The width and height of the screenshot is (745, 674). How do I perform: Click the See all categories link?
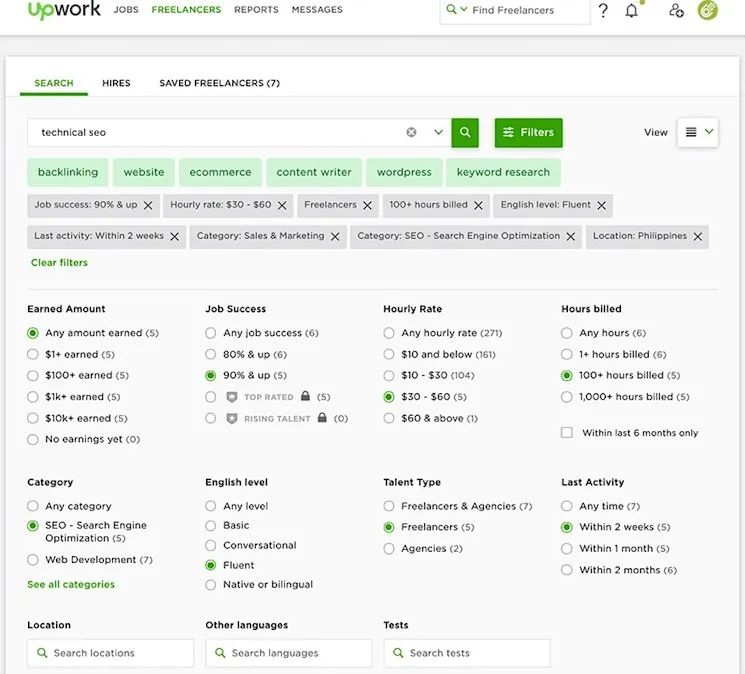(71, 585)
